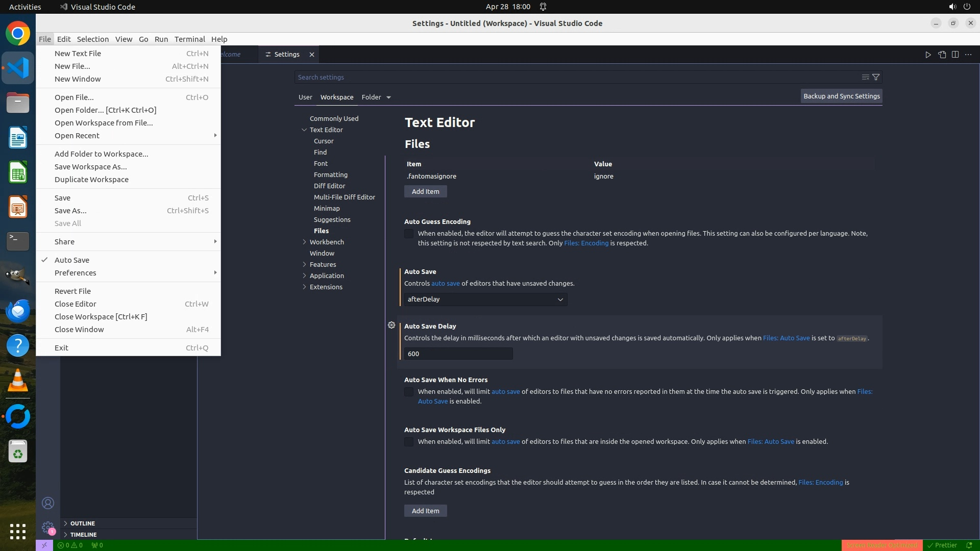Image resolution: width=980 pixels, height=551 pixels.
Task: Click the split editor right icon
Action: coord(955,55)
